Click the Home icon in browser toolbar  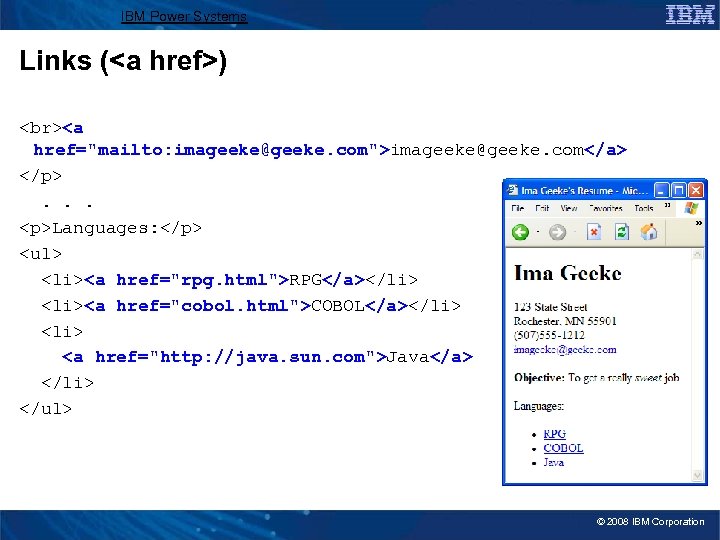649,232
